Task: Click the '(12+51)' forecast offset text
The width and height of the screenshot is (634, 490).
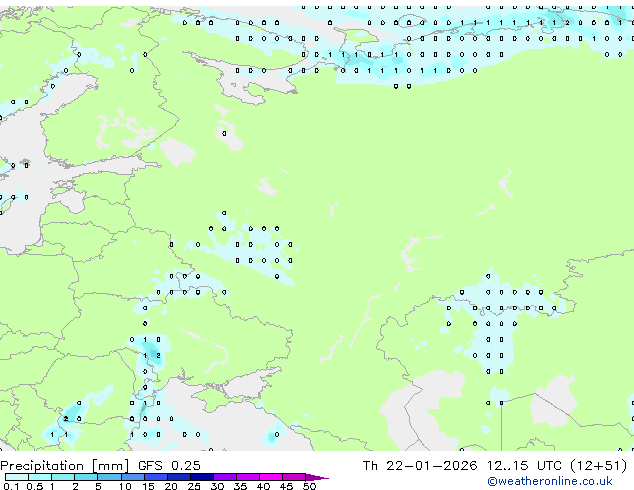Action: point(599,466)
